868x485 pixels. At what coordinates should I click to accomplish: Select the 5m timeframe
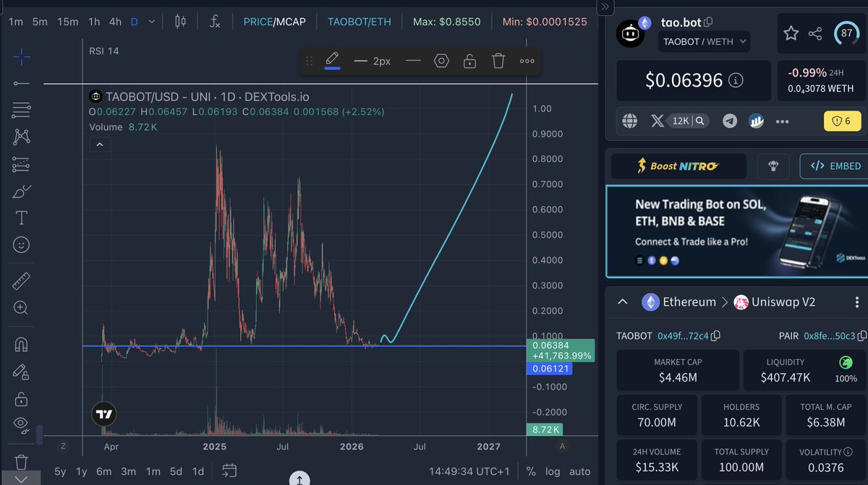point(40,22)
